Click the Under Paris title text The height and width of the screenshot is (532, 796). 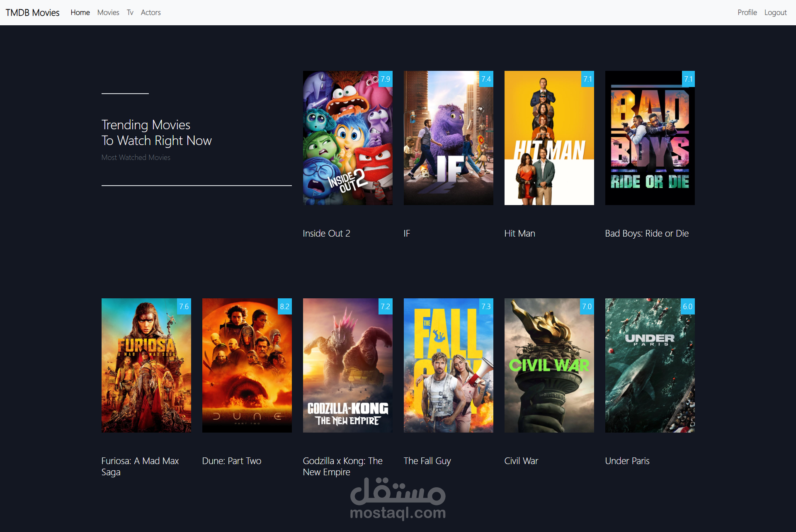coord(627,461)
